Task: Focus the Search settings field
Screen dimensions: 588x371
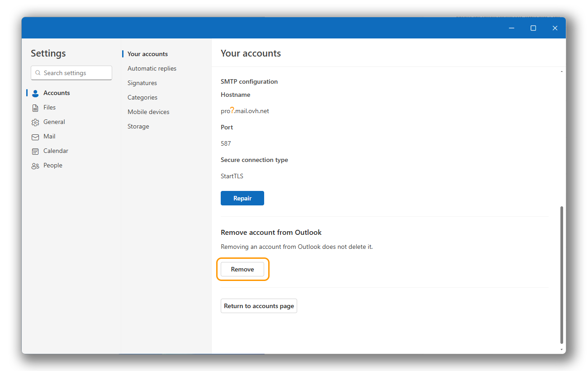Action: tap(71, 73)
